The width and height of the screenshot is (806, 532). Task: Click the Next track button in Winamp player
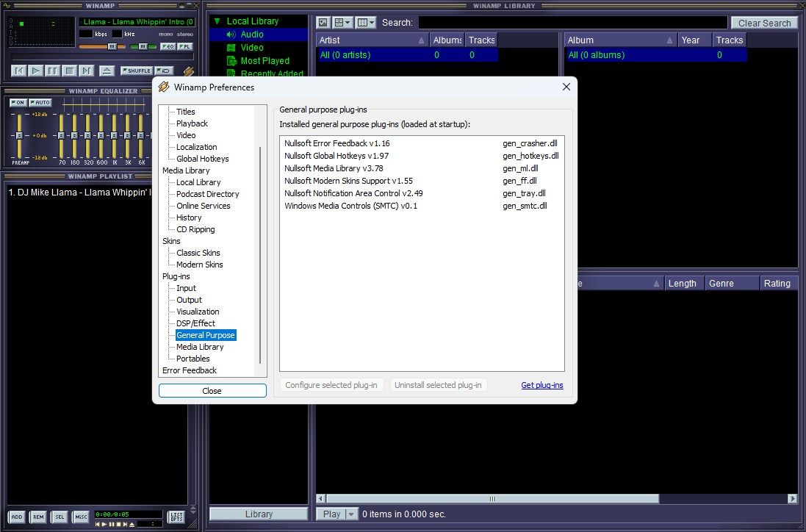[x=87, y=71]
